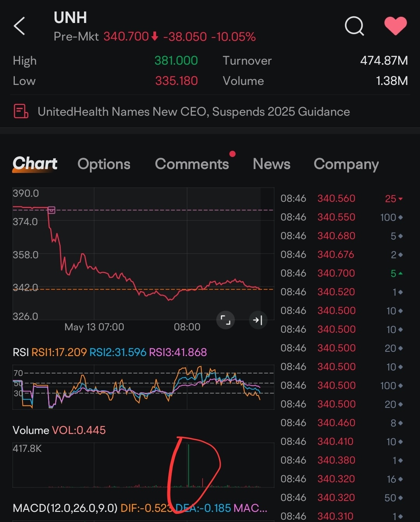The width and height of the screenshot is (420, 522).
Task: Switch to the Options tab
Action: coord(104,164)
